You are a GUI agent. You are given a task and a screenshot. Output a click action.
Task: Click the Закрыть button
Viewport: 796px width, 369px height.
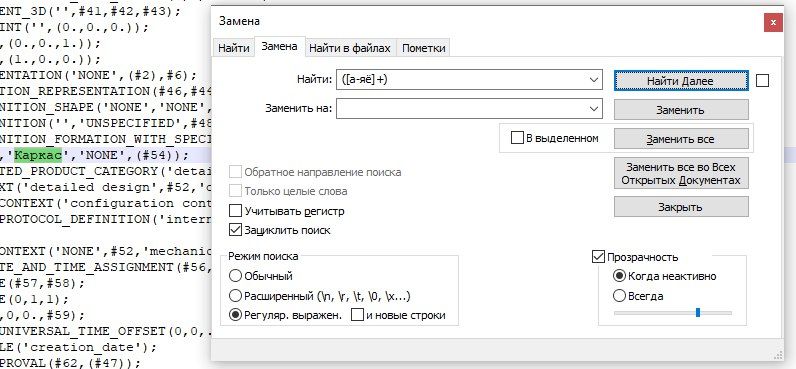(x=681, y=207)
